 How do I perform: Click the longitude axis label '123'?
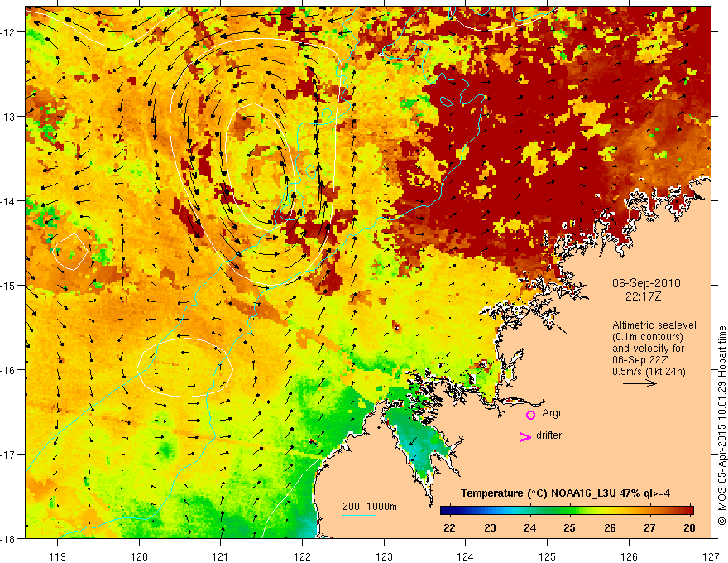point(384,556)
